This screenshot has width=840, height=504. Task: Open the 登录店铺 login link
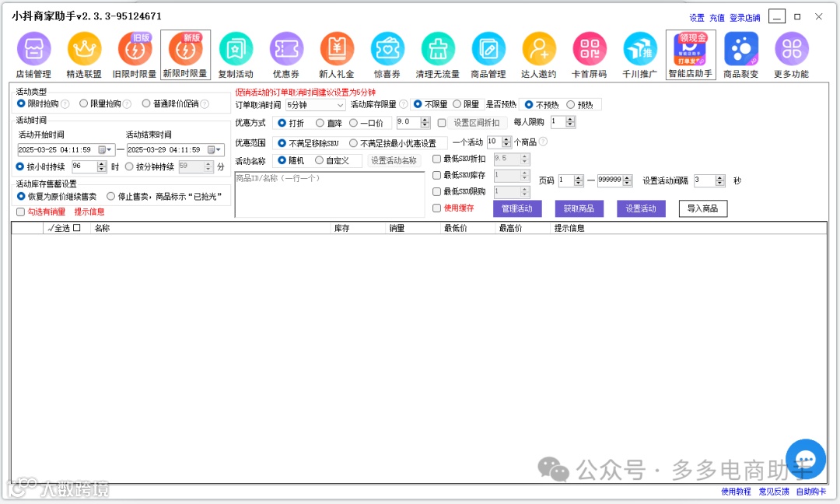(744, 18)
